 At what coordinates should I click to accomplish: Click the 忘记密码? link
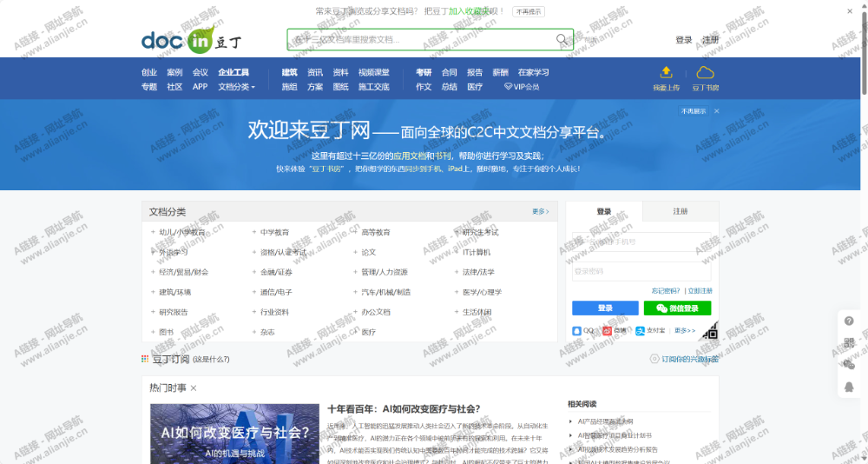(x=666, y=290)
